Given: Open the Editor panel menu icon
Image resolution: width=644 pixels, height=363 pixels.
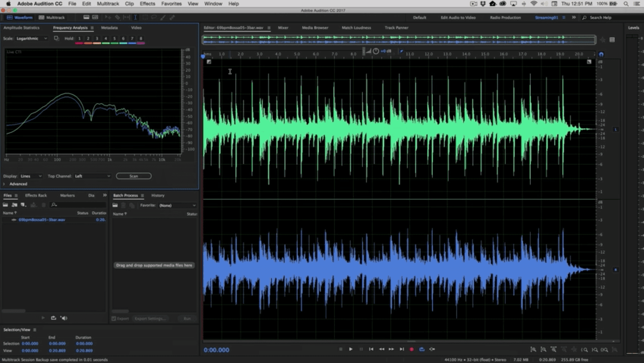Looking at the screenshot, I should click(x=269, y=28).
